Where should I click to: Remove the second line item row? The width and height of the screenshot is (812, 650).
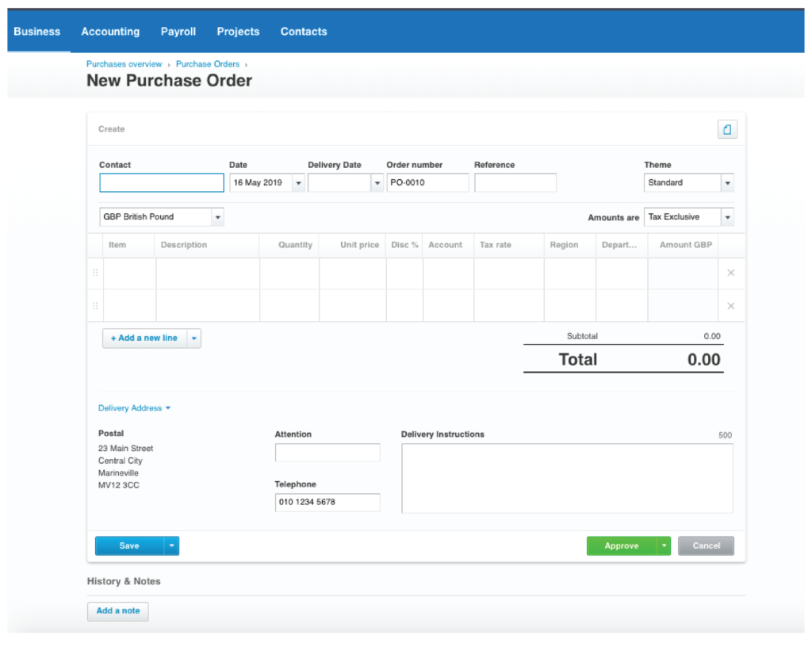(x=730, y=306)
